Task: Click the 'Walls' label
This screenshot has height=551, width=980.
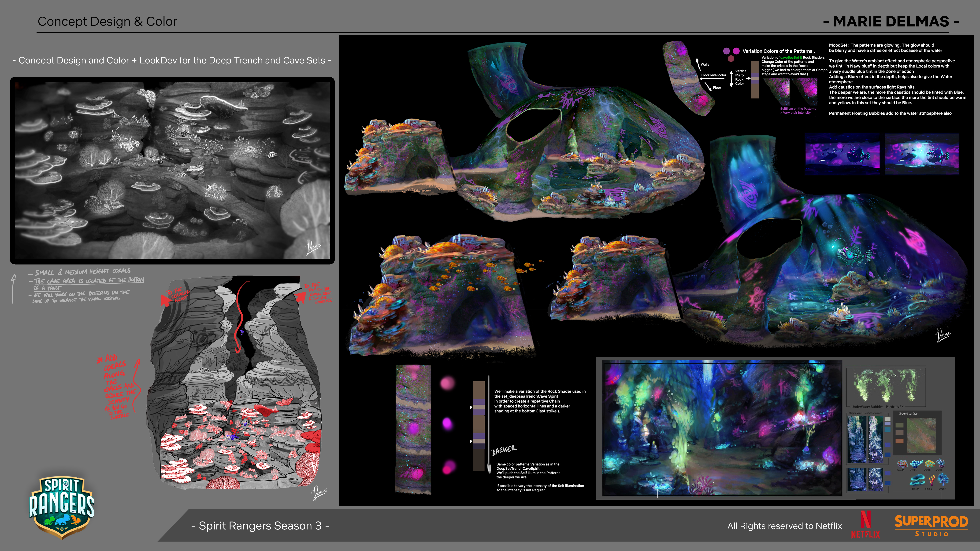Action: click(x=705, y=65)
